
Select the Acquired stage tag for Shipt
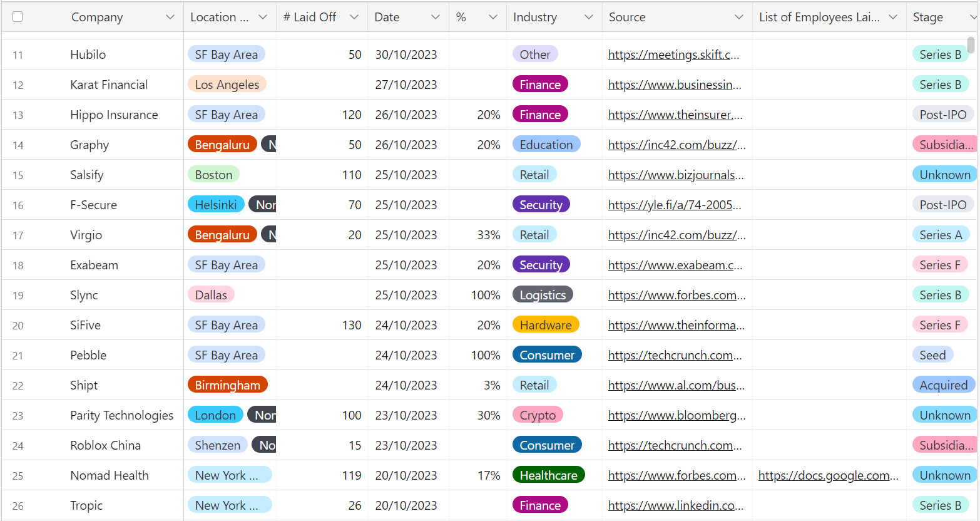coord(944,385)
